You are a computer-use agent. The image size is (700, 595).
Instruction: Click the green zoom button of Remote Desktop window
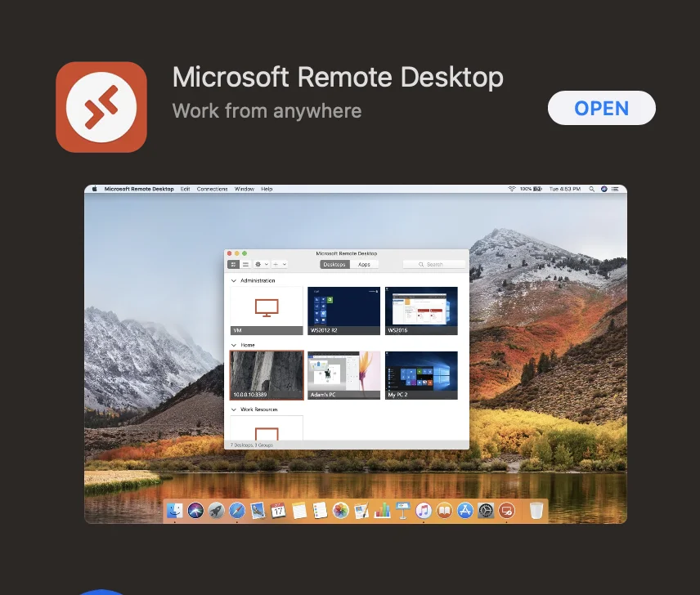click(x=245, y=253)
